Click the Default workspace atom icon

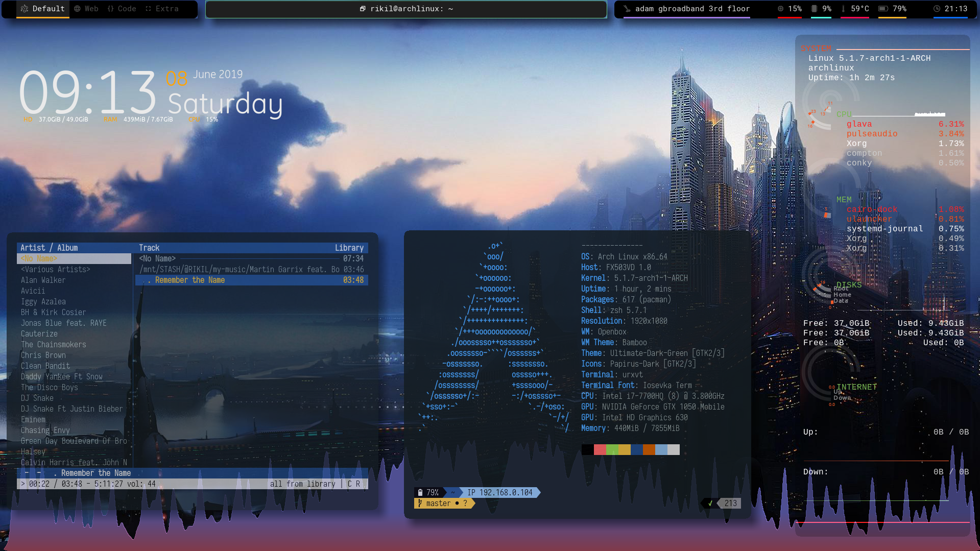click(24, 9)
